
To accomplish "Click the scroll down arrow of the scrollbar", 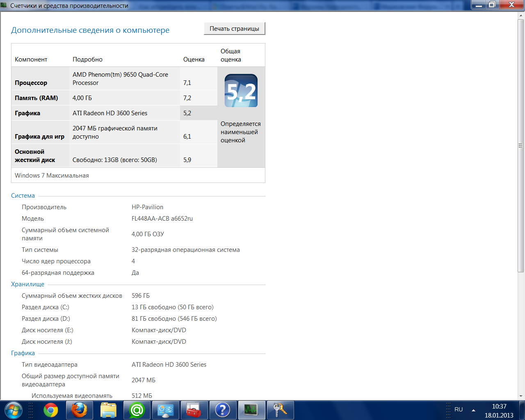I will pos(520,396).
